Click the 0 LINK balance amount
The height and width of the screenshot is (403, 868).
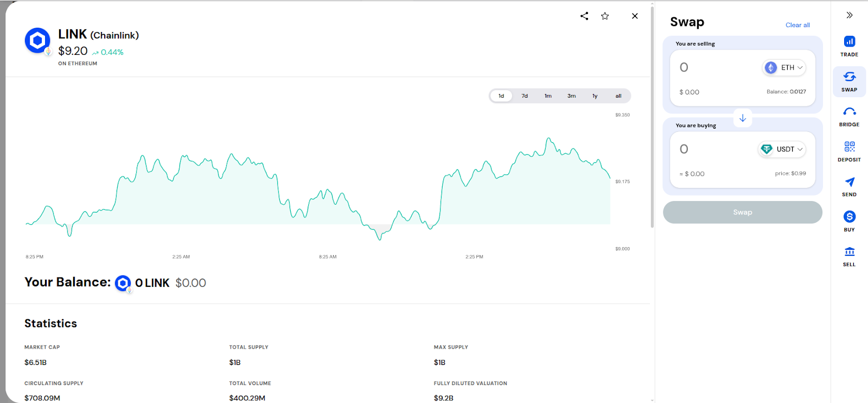(152, 283)
